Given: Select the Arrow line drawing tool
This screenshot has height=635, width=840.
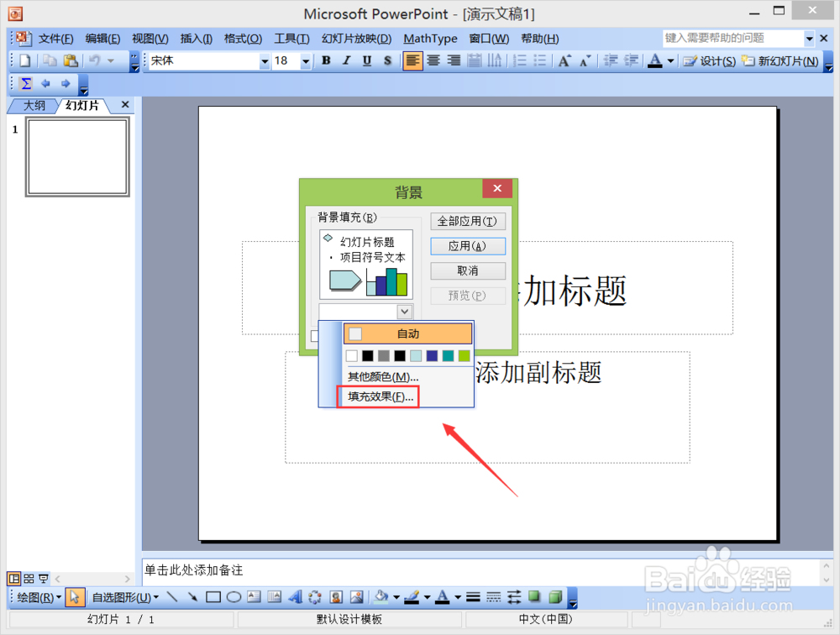Looking at the screenshot, I should tap(192, 597).
